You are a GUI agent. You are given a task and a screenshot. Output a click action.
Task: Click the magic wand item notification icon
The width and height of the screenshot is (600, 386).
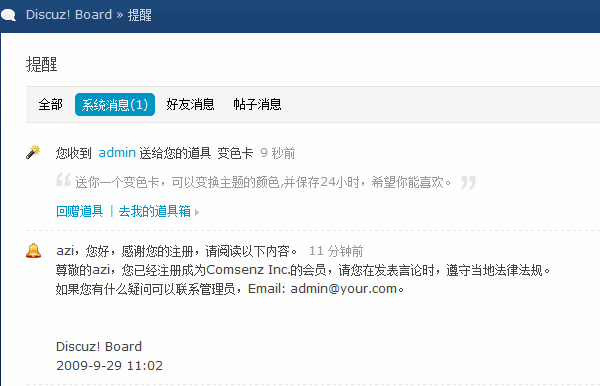click(33, 152)
